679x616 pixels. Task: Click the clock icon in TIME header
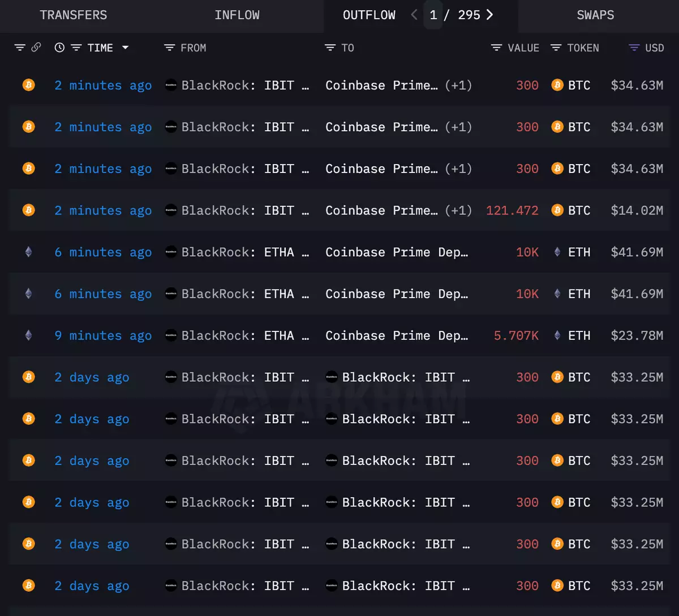click(59, 48)
